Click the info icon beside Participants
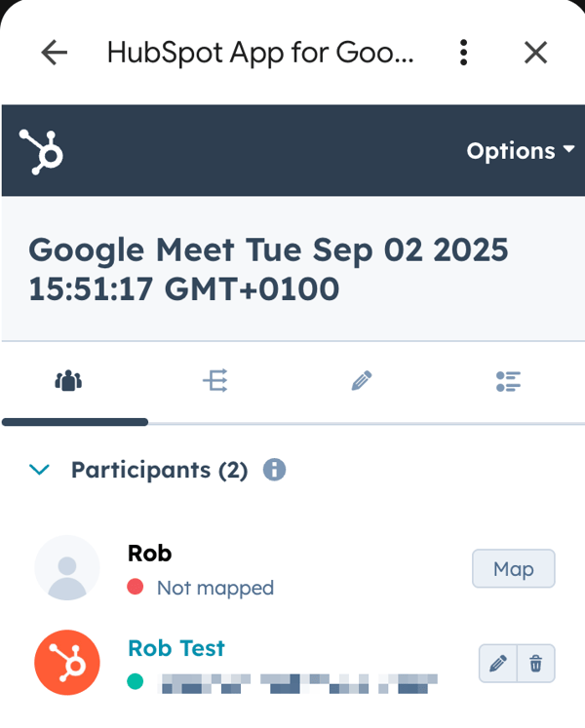The image size is (585, 728). [274, 470]
